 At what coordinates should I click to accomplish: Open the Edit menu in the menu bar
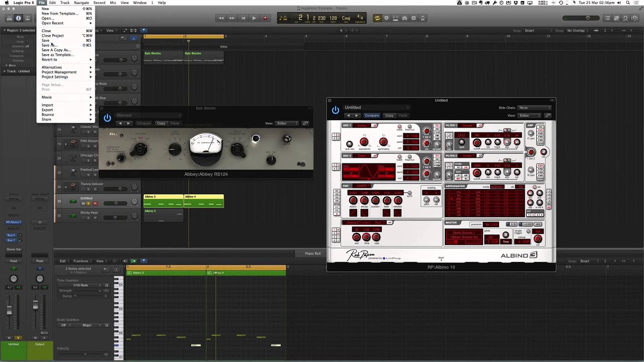[x=52, y=3]
